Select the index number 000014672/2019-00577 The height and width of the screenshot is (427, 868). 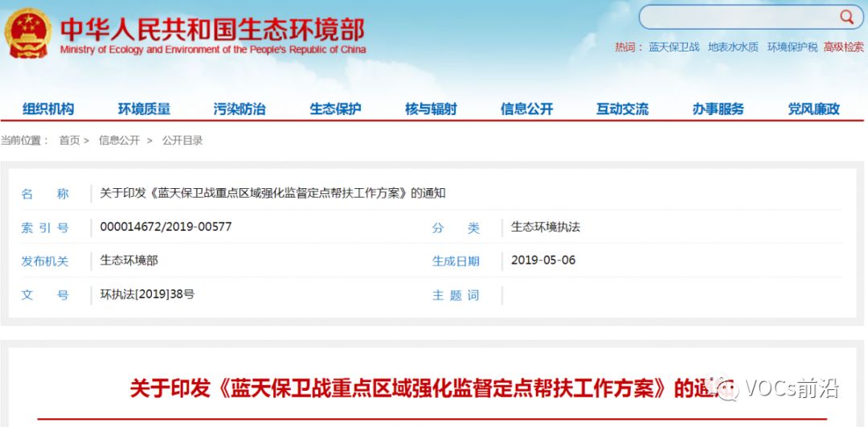(166, 227)
